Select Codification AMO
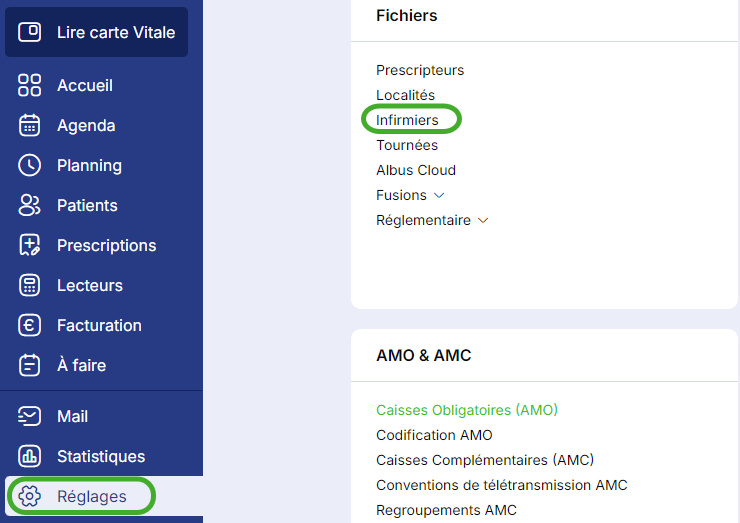Screen dimensions: 740x523 [434, 435]
